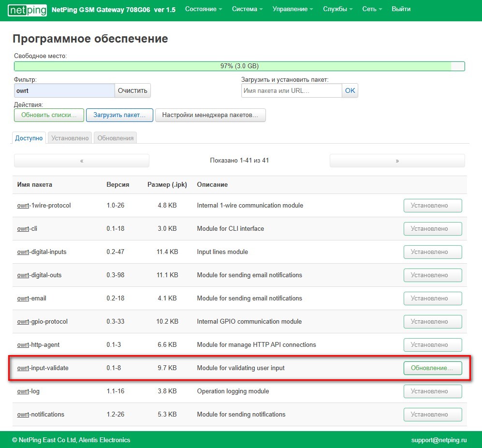Switch to the Обновления tab
This screenshot has width=482, height=448.
coord(116,138)
